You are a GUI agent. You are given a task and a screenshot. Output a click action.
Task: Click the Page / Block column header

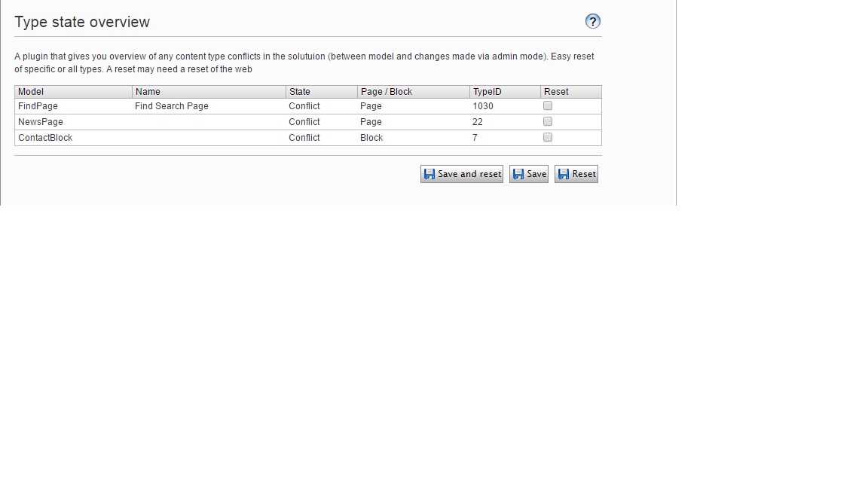386,92
